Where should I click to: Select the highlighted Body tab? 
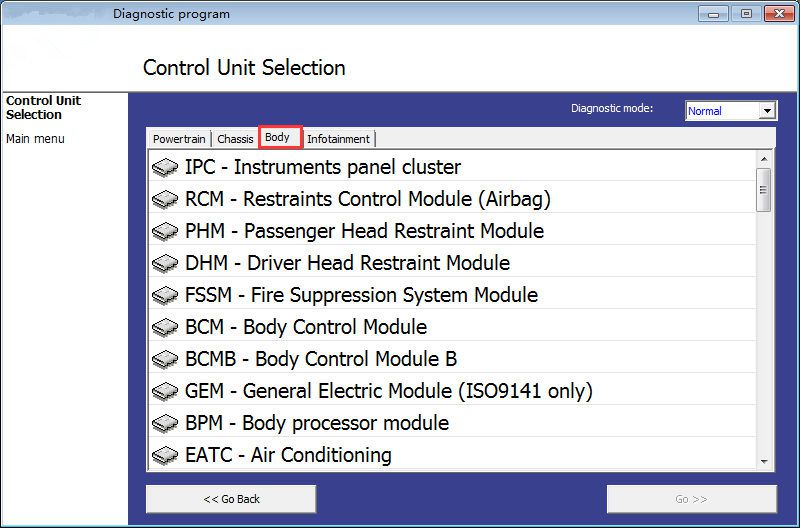[278, 138]
